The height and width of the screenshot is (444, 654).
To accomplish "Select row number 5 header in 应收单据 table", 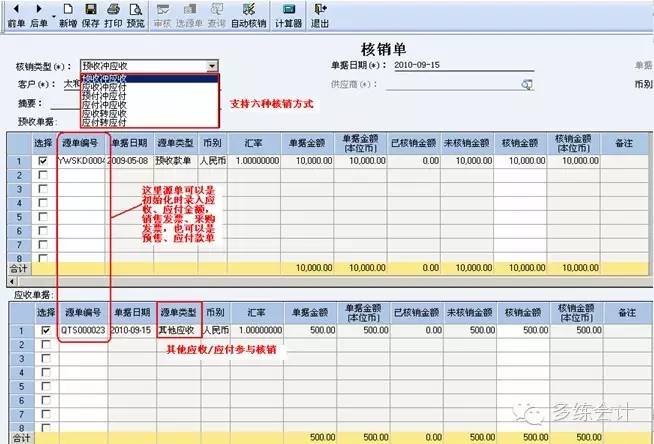I will 21,386.
